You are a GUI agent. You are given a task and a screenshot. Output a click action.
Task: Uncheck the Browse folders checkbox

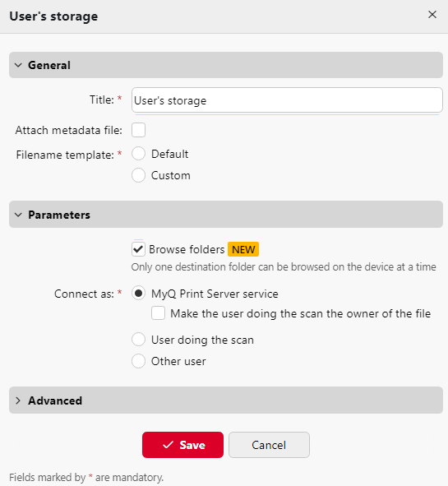point(138,249)
